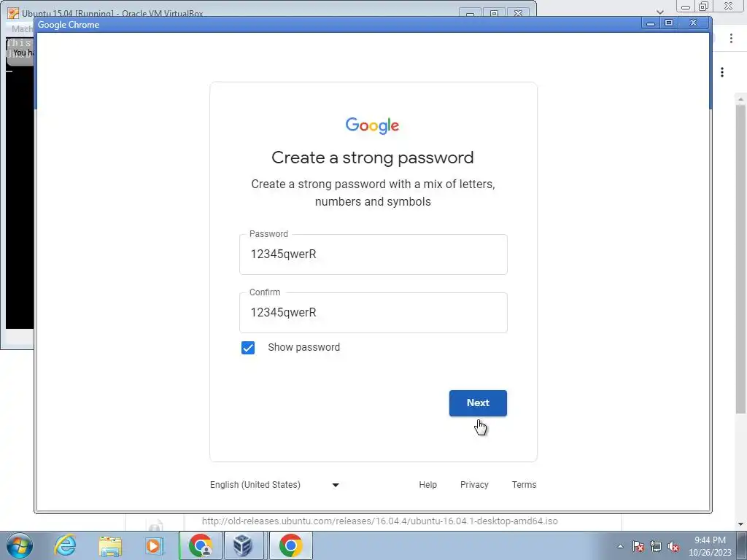
Task: Click the VirtualBox window title bar icon
Action: click(x=13, y=13)
